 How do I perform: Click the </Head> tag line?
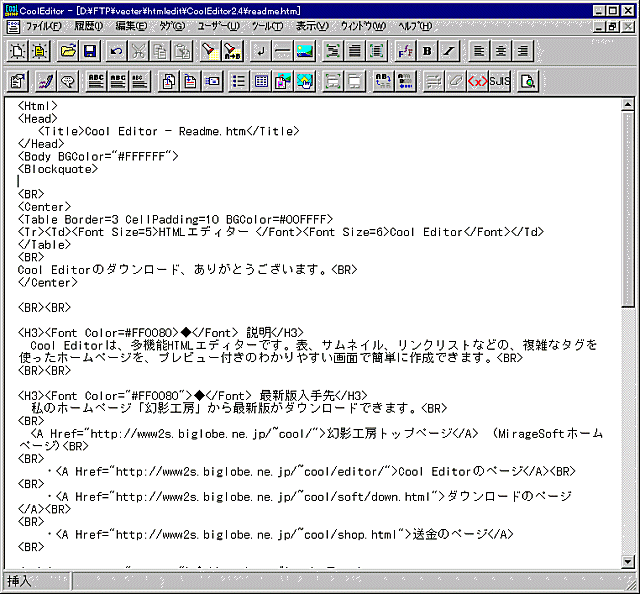pyautogui.click(x=41, y=144)
